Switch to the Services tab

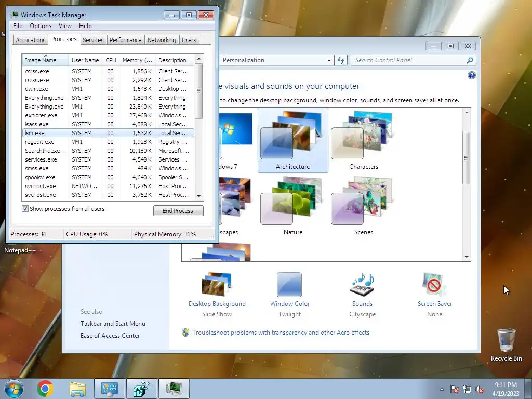click(x=93, y=40)
